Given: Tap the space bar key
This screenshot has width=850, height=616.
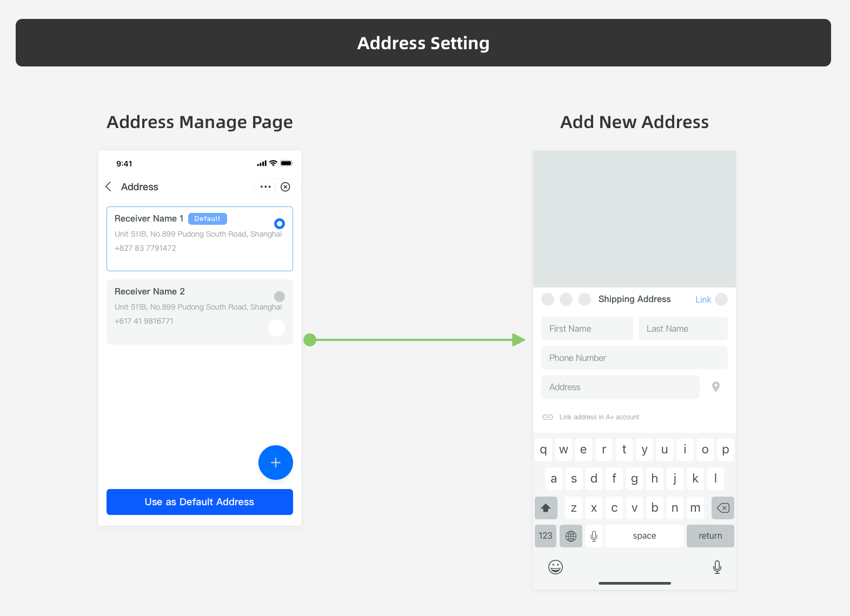Looking at the screenshot, I should [645, 536].
